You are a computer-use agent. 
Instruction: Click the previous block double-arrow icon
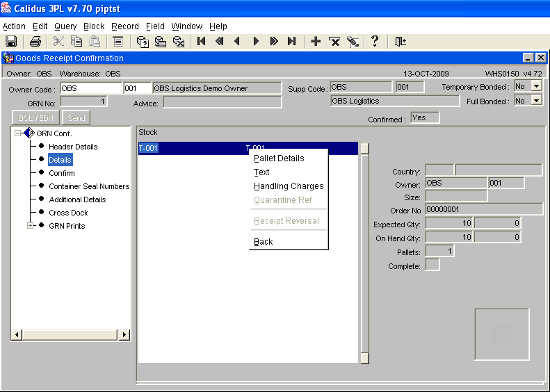point(220,42)
